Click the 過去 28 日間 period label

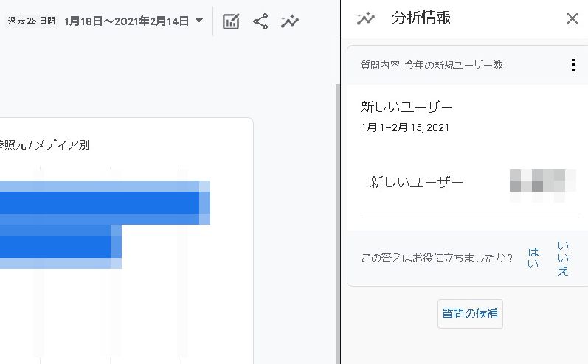tap(31, 21)
